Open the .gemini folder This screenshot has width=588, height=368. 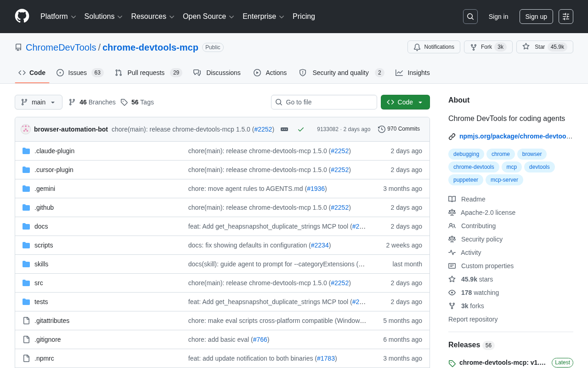tap(45, 189)
